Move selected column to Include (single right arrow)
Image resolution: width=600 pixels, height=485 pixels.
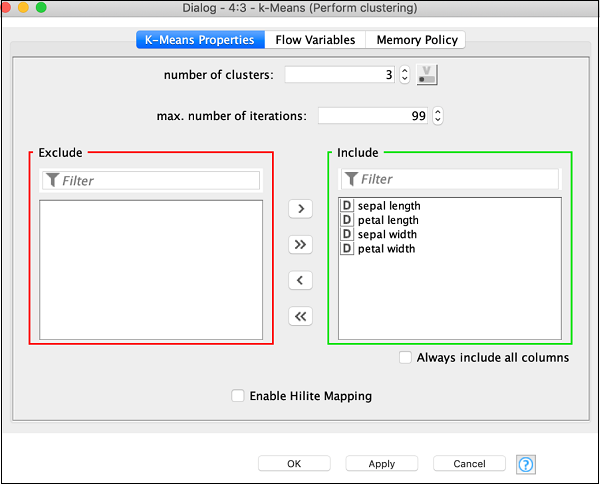pos(299,209)
